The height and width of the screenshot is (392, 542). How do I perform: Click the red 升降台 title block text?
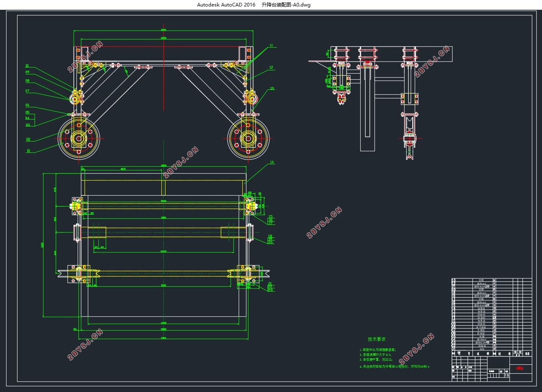(520, 368)
